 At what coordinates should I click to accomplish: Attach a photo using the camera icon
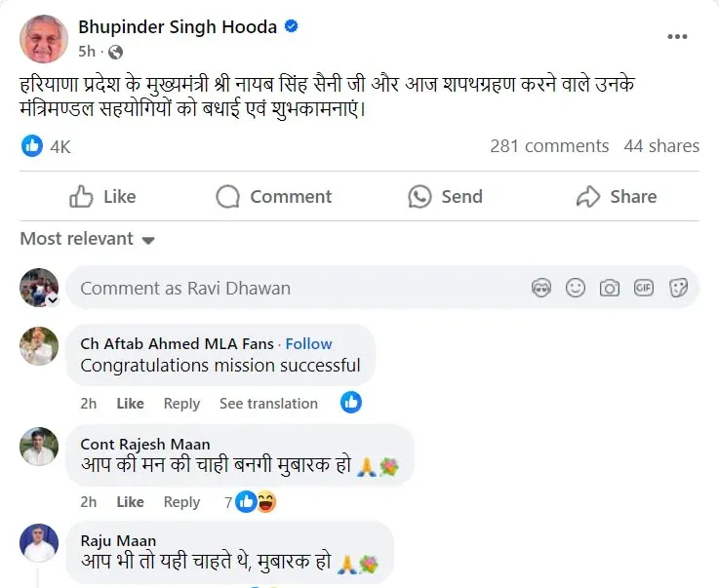610,288
